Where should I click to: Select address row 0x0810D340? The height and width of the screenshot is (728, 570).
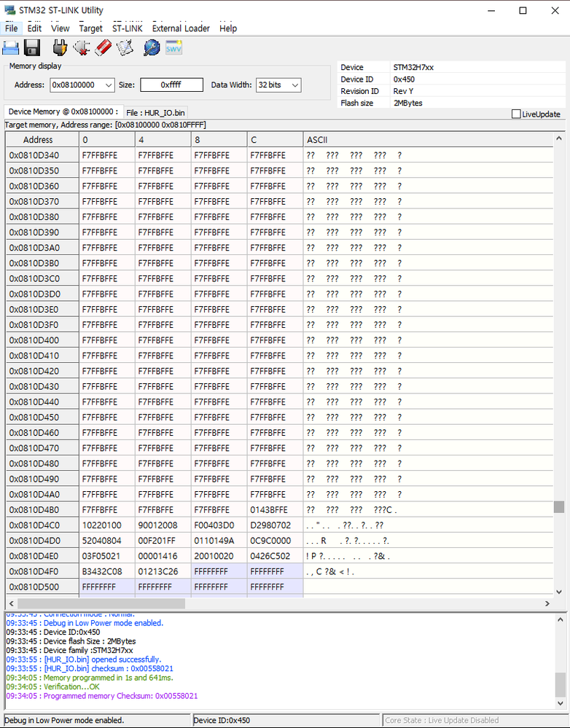(x=42, y=155)
